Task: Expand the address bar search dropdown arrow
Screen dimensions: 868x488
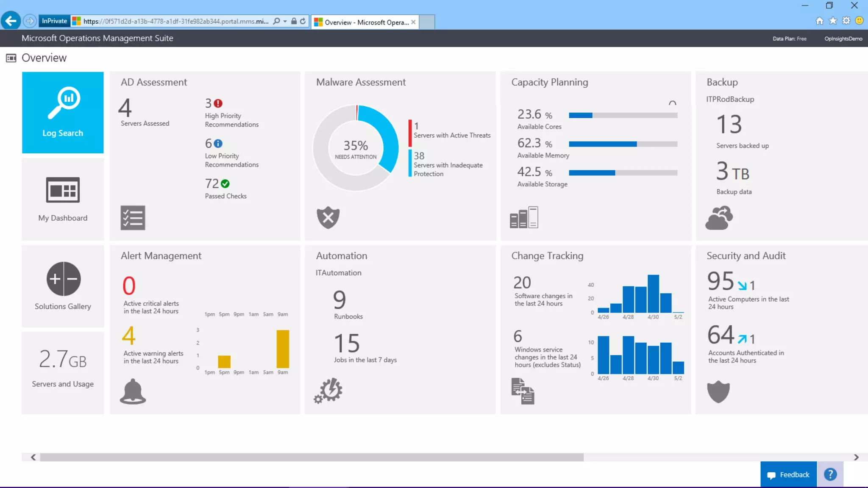Action: click(285, 21)
